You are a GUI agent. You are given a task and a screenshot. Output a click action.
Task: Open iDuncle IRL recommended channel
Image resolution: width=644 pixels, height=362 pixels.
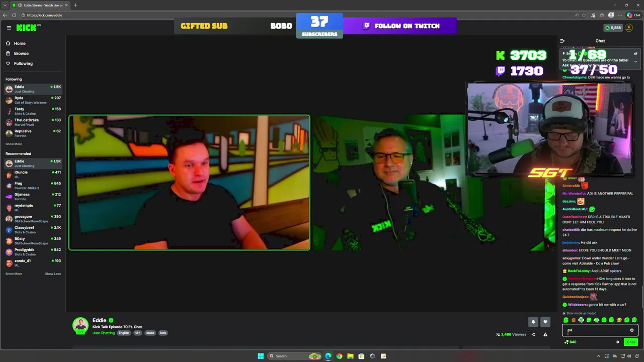tap(33, 174)
